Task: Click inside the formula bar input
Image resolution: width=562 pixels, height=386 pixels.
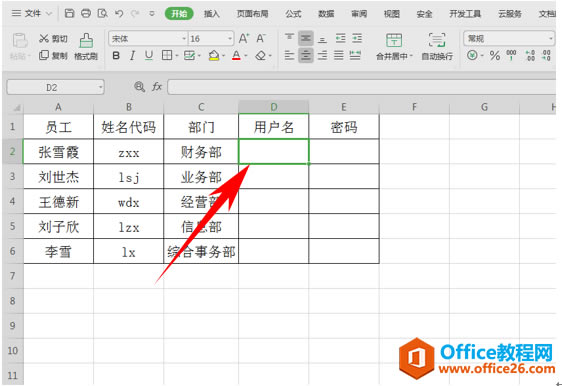Action: [362, 87]
